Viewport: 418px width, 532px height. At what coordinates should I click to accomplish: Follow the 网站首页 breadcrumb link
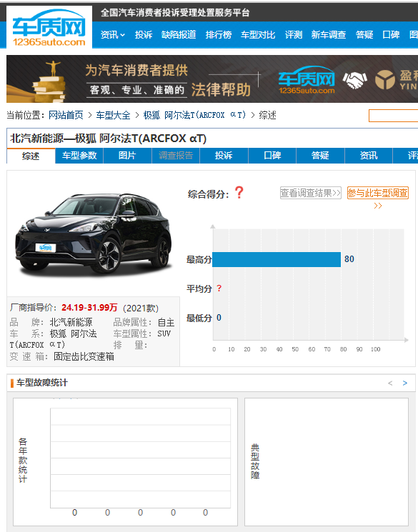[x=66, y=116]
